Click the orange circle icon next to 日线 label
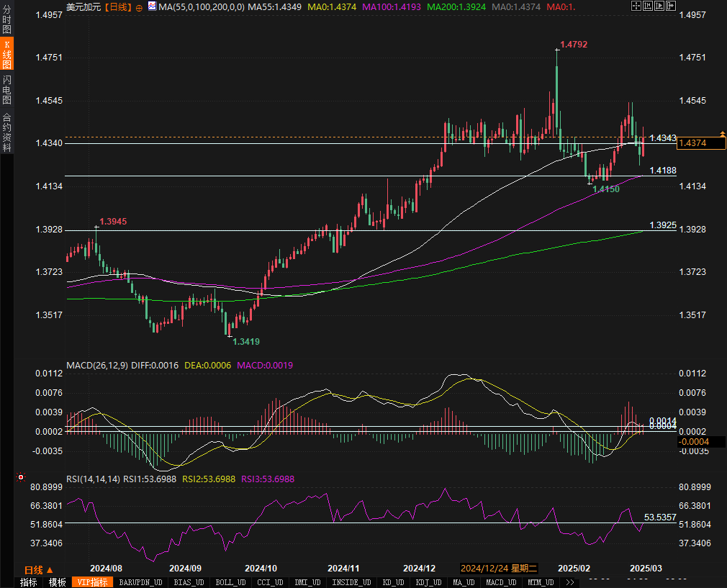 (x=139, y=6)
